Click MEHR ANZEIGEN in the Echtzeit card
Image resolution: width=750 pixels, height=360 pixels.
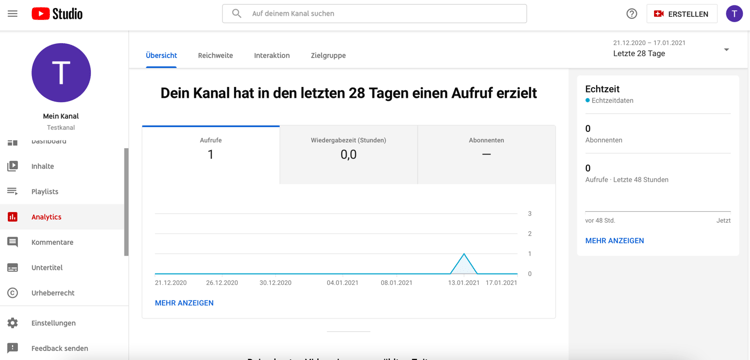tap(615, 240)
